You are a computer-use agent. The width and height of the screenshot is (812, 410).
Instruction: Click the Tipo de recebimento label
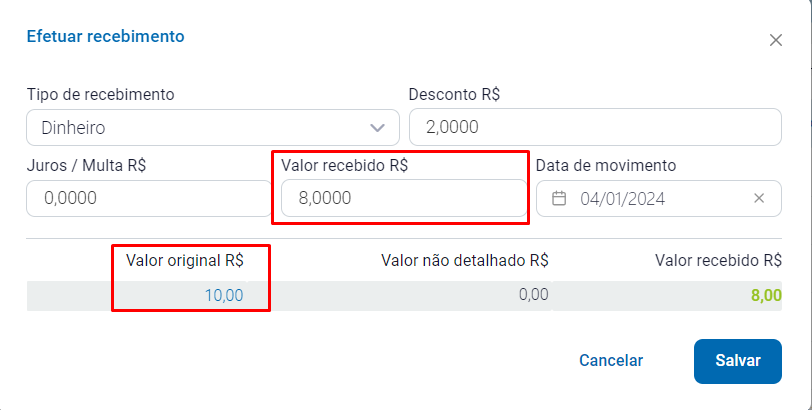(x=101, y=94)
